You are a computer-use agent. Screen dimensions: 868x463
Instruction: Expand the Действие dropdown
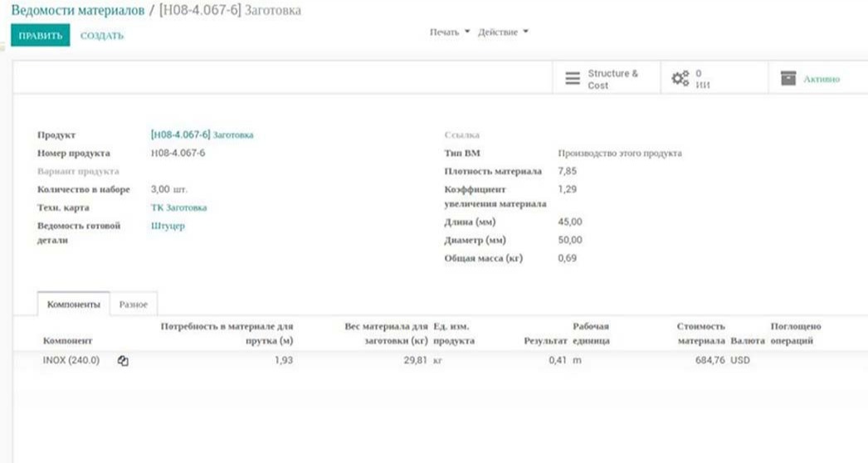(x=503, y=32)
